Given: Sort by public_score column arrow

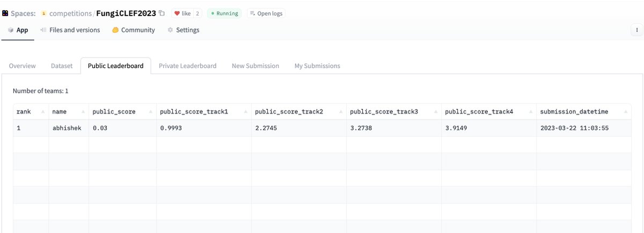Looking at the screenshot, I should [x=150, y=112].
